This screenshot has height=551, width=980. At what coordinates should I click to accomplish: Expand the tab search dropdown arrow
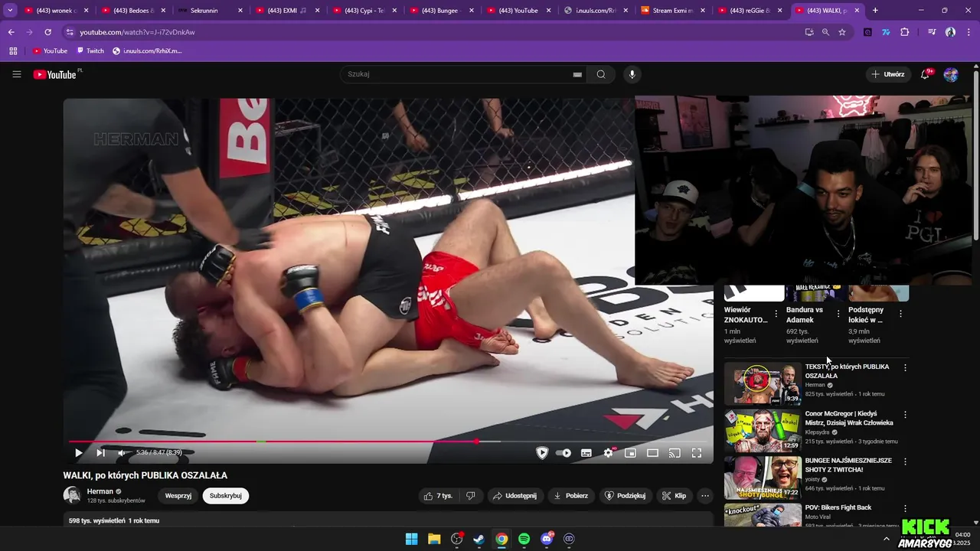pos(10,11)
